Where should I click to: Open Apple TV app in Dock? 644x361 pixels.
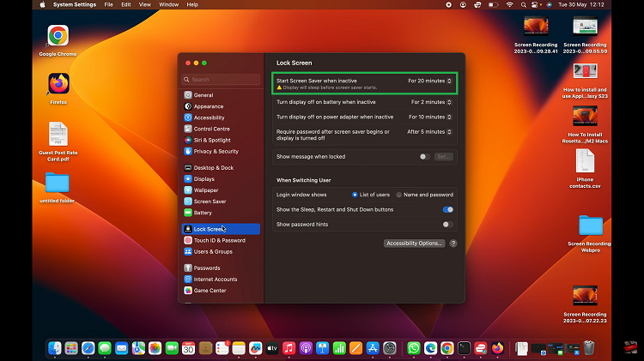(272, 348)
